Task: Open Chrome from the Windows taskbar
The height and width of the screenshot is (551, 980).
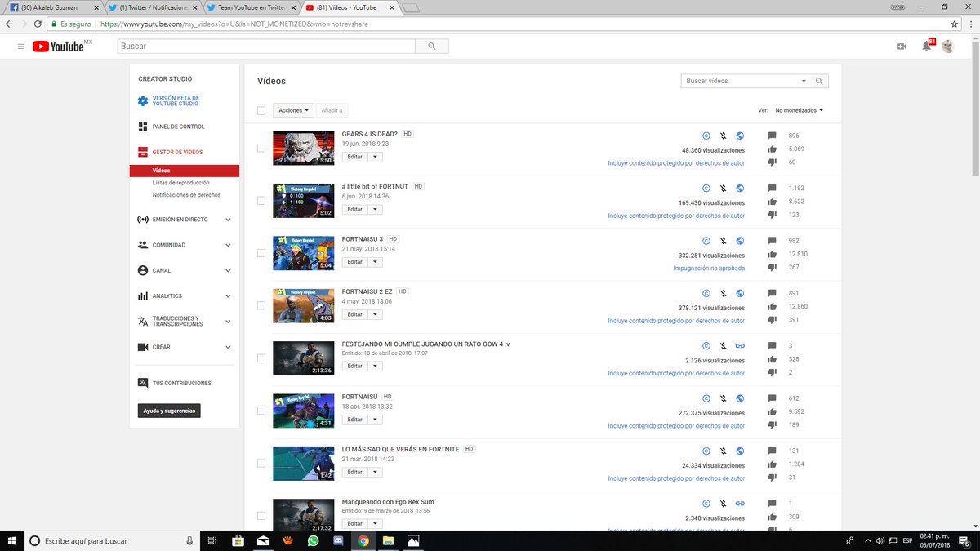Action: pos(363,540)
